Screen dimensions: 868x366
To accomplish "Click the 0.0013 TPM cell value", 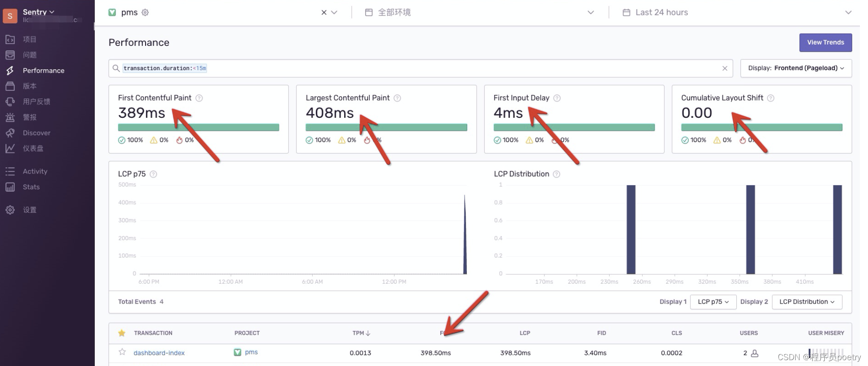I will [360, 353].
